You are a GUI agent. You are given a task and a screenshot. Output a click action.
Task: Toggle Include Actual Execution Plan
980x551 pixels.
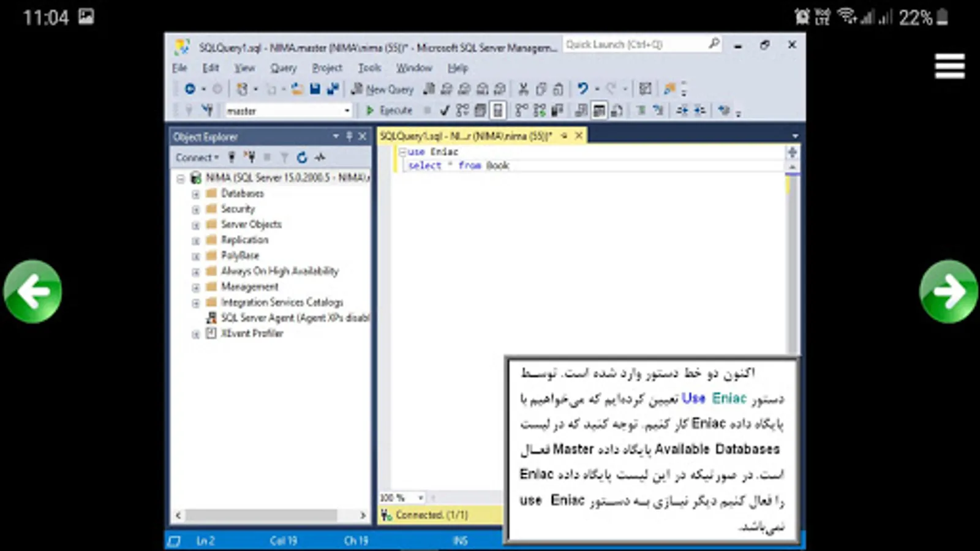click(x=521, y=110)
